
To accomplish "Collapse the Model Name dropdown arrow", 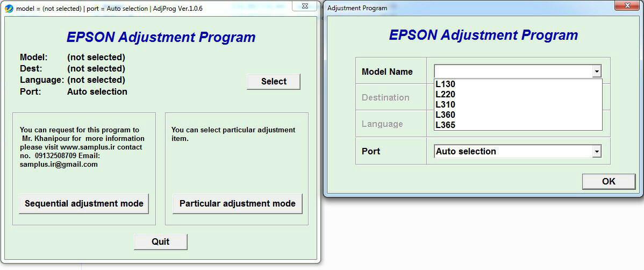I will coord(596,72).
